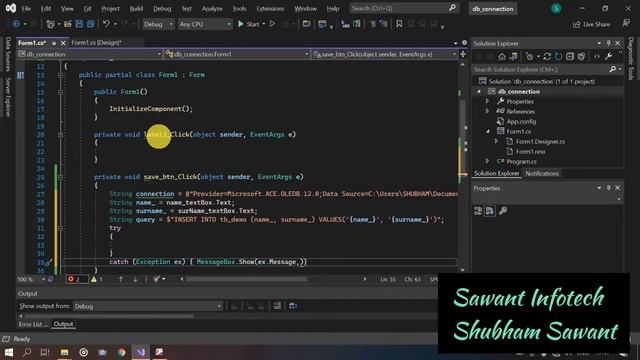Open the Build menu

[x=136, y=9]
